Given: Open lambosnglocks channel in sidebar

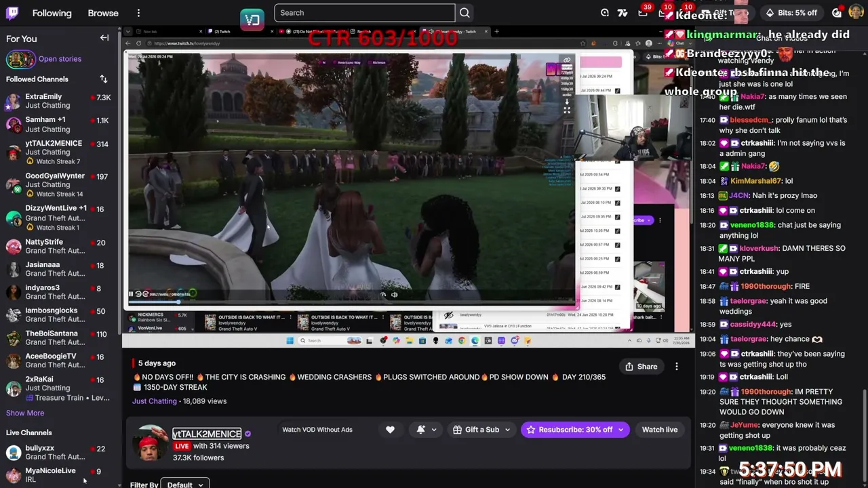Looking at the screenshot, I should [x=58, y=314].
